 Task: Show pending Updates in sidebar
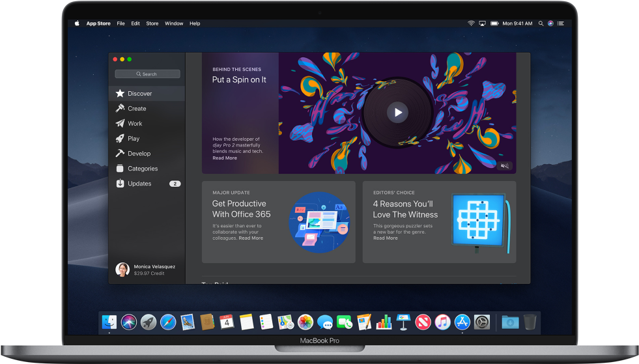147,184
